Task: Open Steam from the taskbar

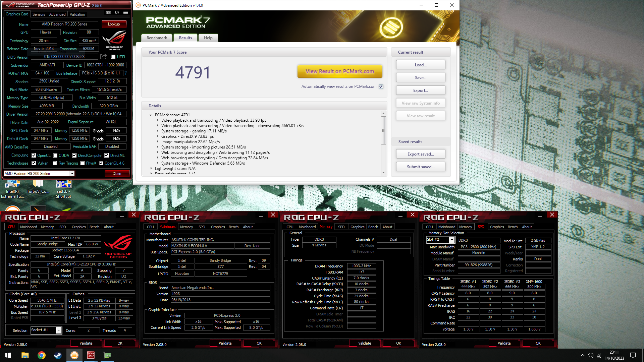Action: (58, 355)
